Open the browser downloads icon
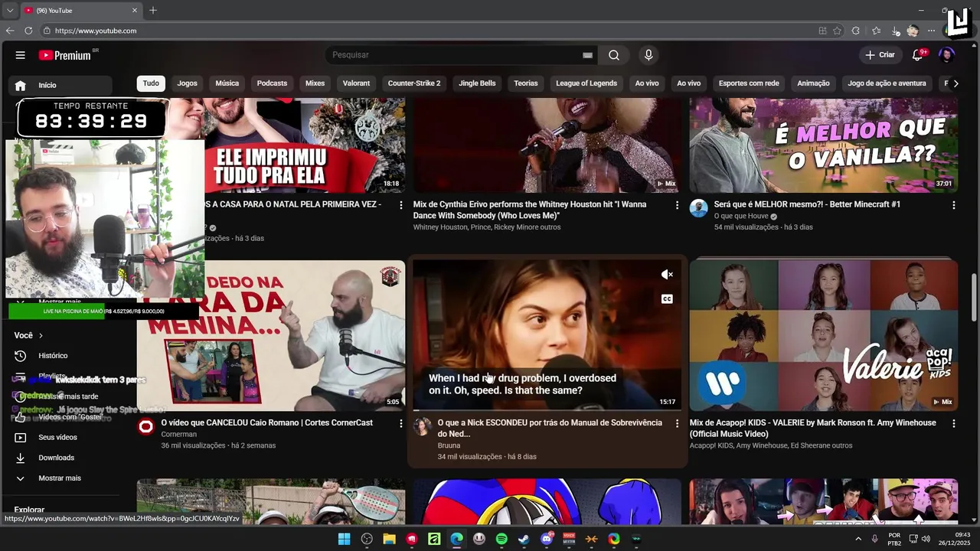This screenshot has height=551, width=980. [894, 31]
